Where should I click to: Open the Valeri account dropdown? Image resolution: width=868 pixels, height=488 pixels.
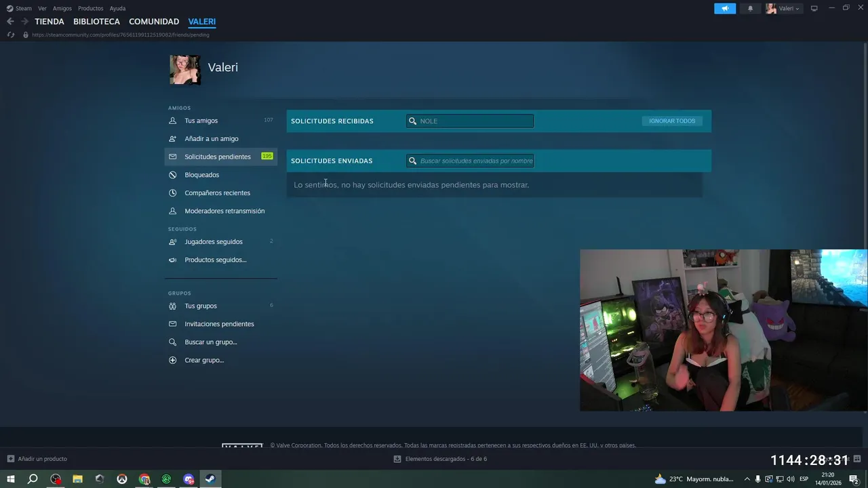click(783, 8)
